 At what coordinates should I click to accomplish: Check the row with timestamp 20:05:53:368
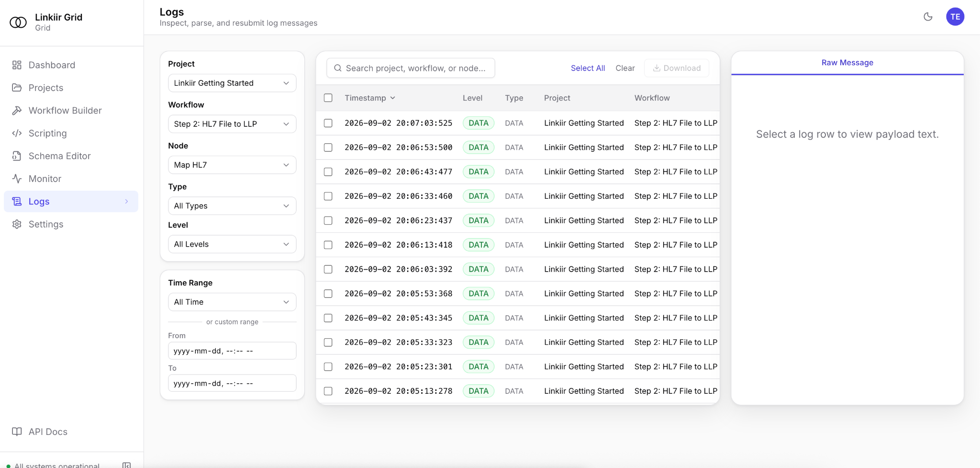point(328,294)
